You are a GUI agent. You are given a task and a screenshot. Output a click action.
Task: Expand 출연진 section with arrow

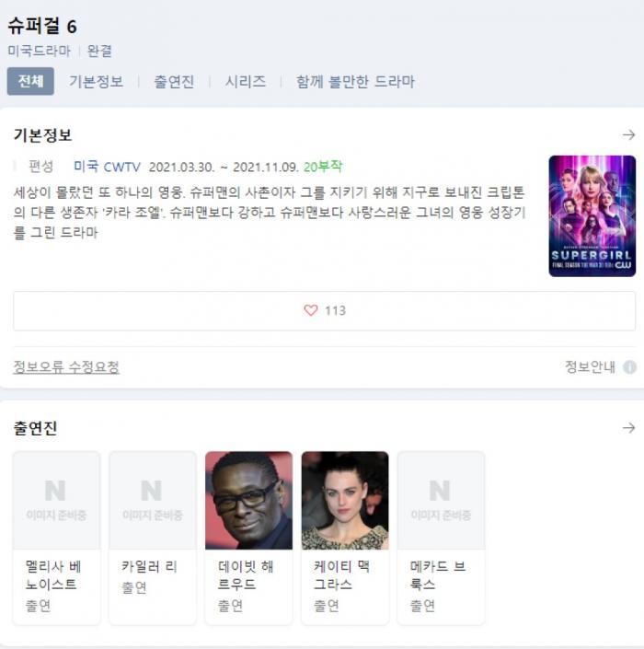pos(628,428)
